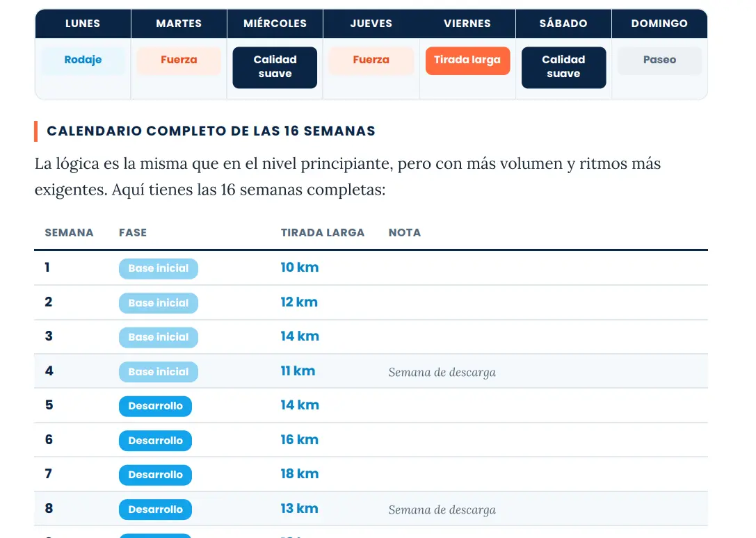The height and width of the screenshot is (538, 756).
Task: Click the Desarrollo tag in week 7
Action: pos(155,475)
